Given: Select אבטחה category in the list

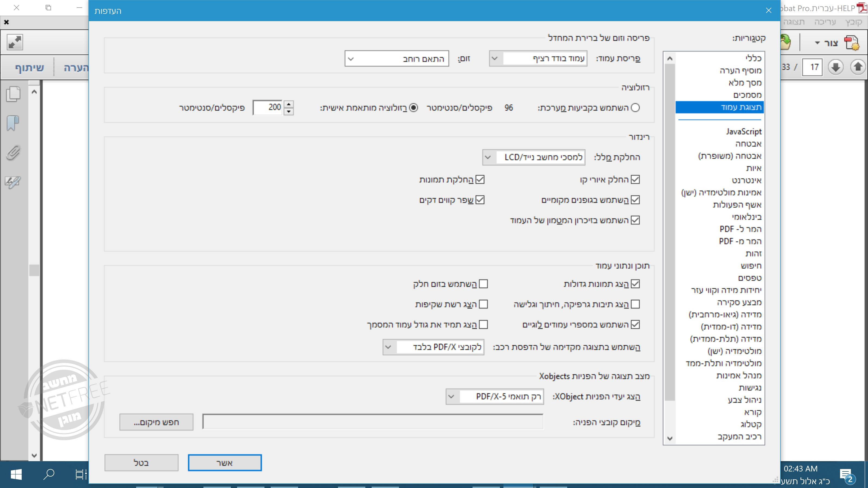Looking at the screenshot, I should tap(748, 144).
